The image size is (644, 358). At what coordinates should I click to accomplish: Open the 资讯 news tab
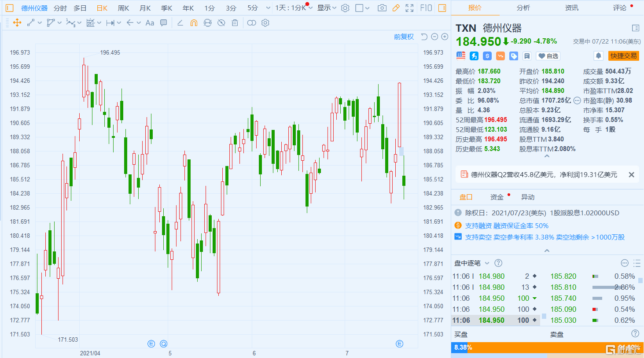tap(571, 8)
